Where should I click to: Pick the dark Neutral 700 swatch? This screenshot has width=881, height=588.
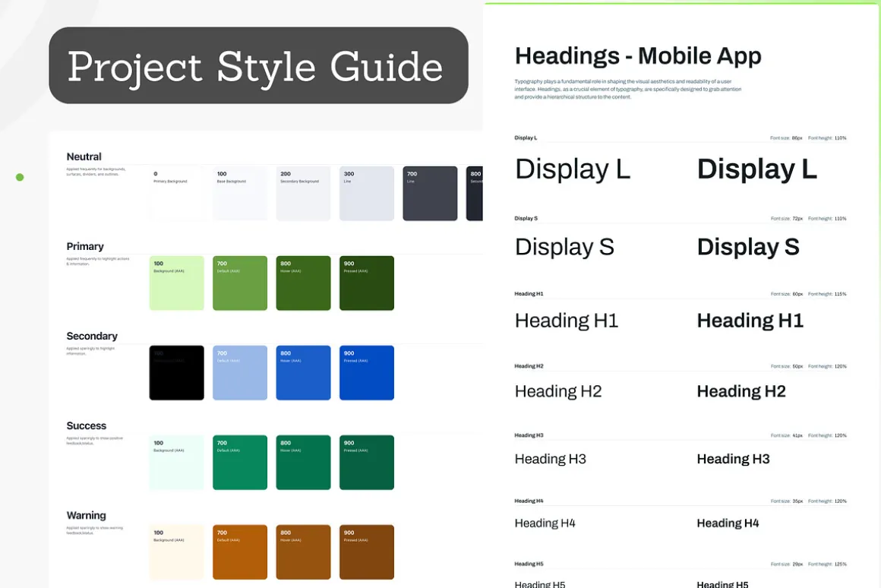pyautogui.click(x=430, y=194)
